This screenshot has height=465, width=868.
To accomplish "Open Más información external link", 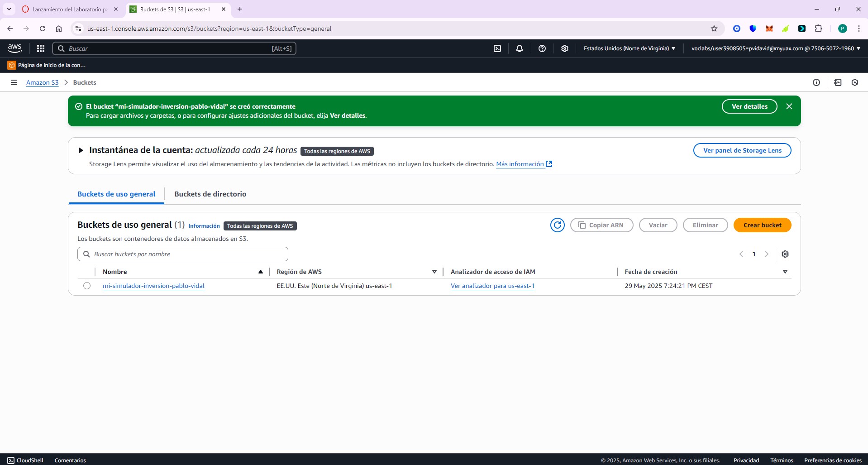I will [524, 164].
